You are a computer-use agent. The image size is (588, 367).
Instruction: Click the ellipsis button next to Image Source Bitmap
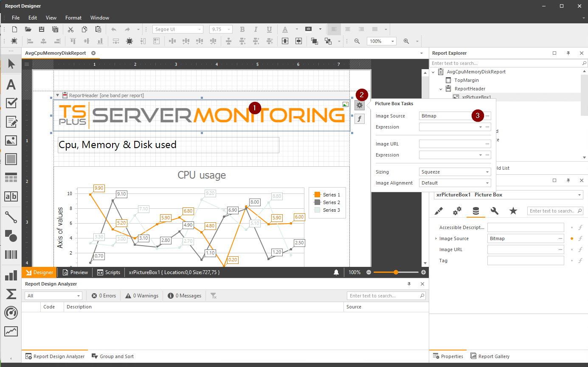tap(487, 115)
